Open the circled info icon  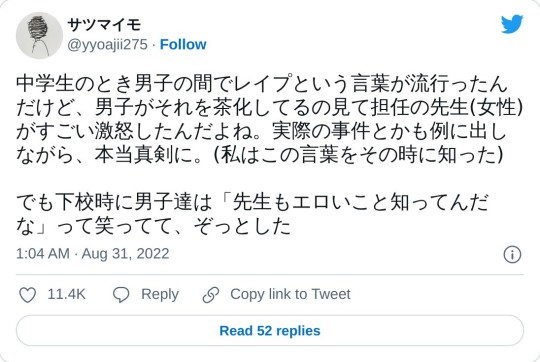pos(512,255)
